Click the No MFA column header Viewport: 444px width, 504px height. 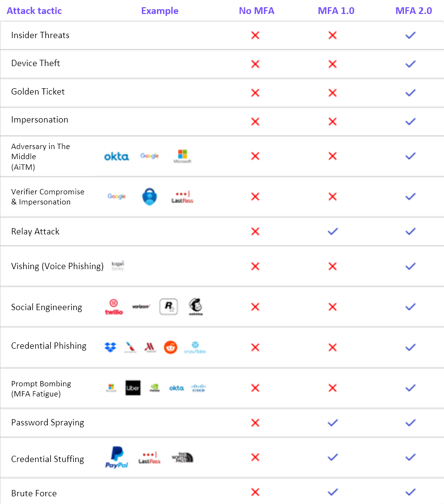(x=256, y=11)
